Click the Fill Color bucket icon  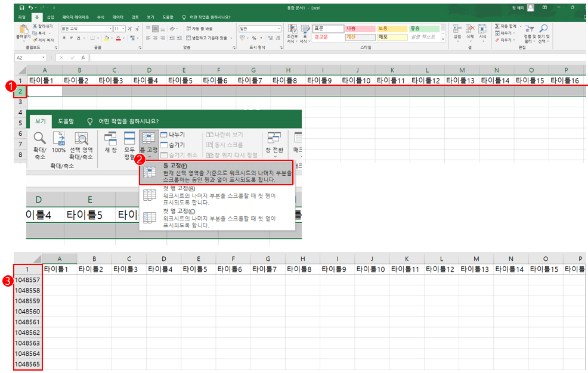(x=107, y=38)
